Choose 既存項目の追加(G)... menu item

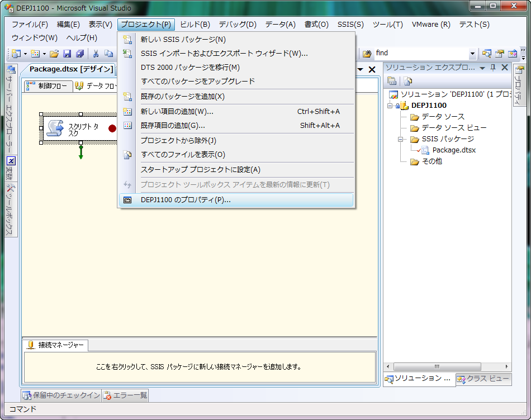pos(236,125)
